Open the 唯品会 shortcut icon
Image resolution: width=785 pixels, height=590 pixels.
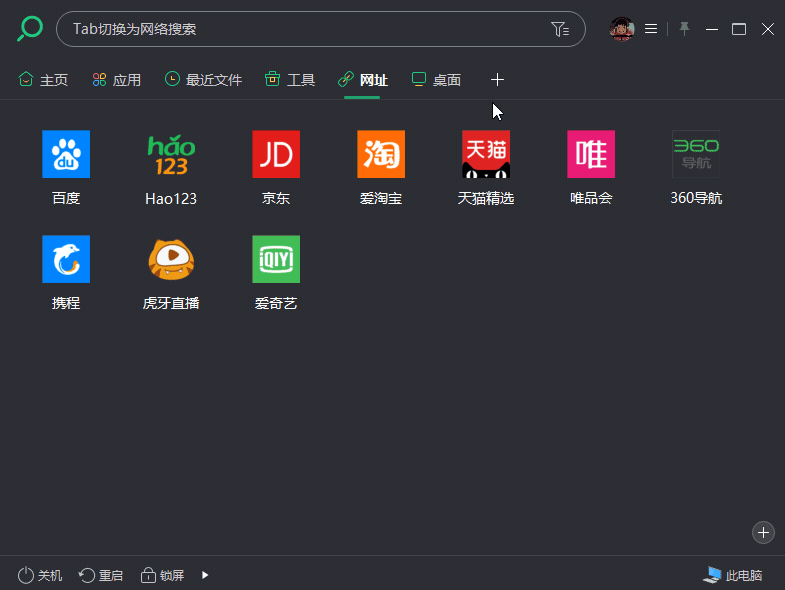click(x=591, y=154)
